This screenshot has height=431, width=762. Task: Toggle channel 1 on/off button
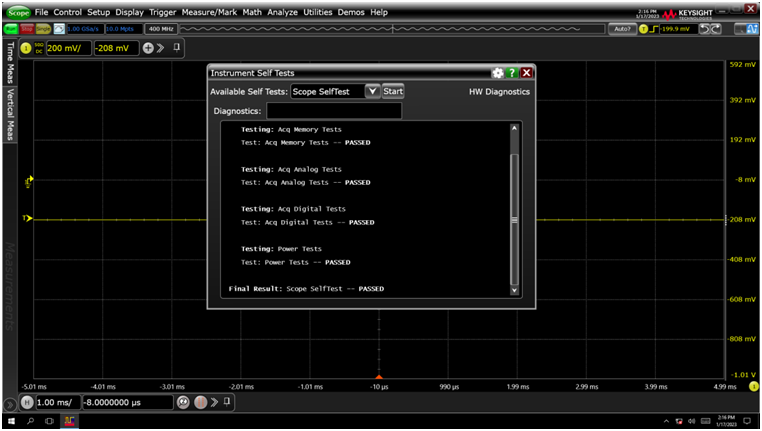click(x=26, y=48)
